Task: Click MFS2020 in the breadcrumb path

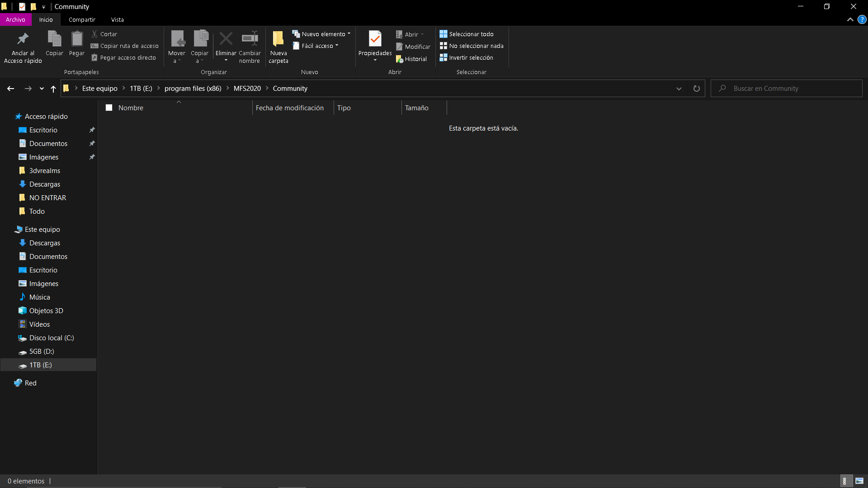Action: 247,89
